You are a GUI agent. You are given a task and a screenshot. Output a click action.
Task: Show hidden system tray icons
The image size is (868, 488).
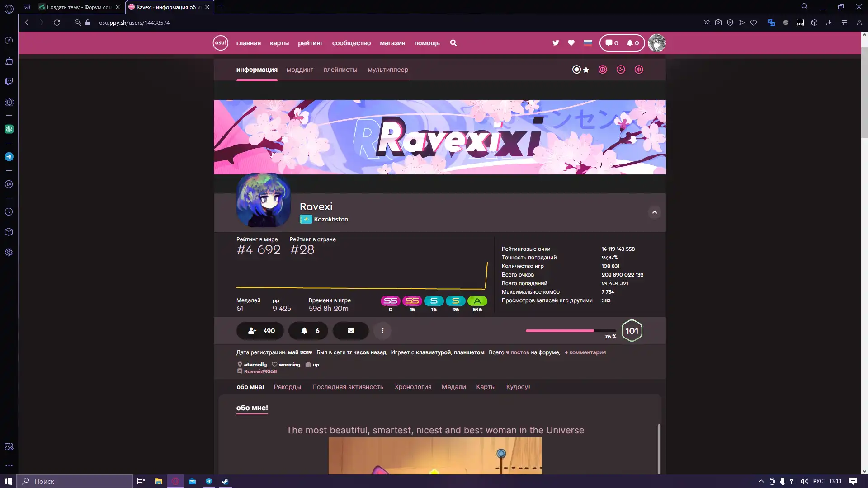coord(761,481)
